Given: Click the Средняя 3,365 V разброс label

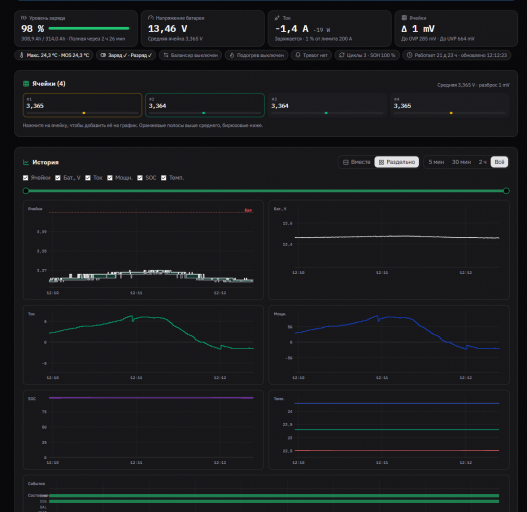Looking at the screenshot, I should tap(473, 85).
